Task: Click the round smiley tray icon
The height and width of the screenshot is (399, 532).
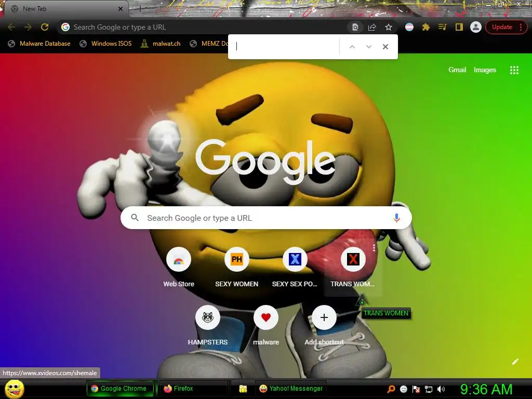Action: (403, 389)
